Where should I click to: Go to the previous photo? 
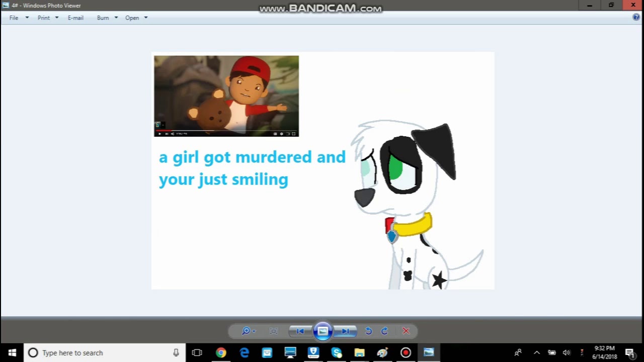pyautogui.click(x=300, y=331)
